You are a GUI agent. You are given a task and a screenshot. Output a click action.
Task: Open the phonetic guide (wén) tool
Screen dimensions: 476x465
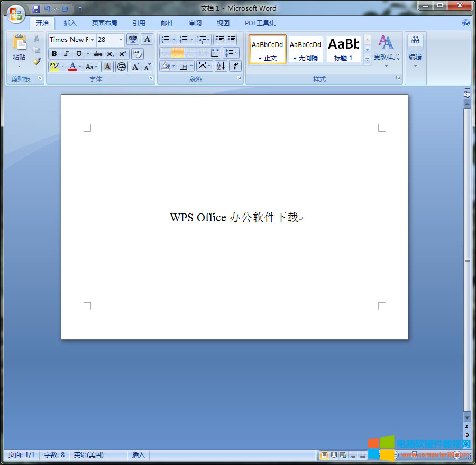pos(133,39)
